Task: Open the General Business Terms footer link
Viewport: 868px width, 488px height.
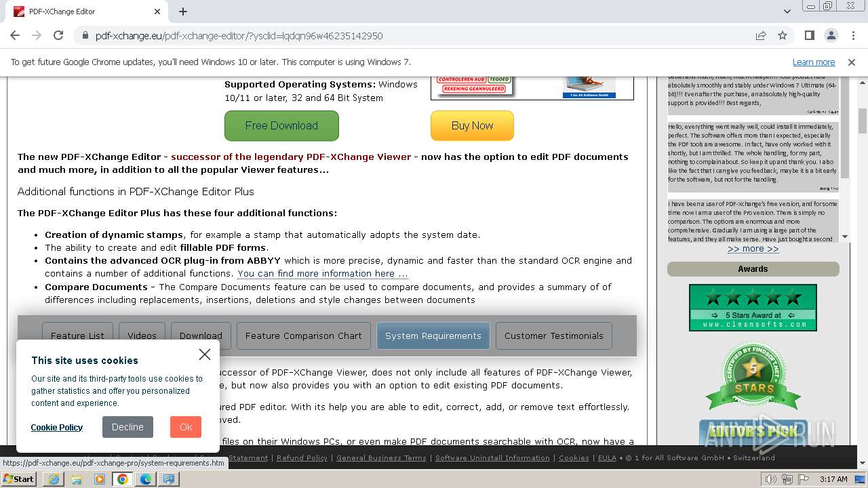Action: click(x=381, y=457)
